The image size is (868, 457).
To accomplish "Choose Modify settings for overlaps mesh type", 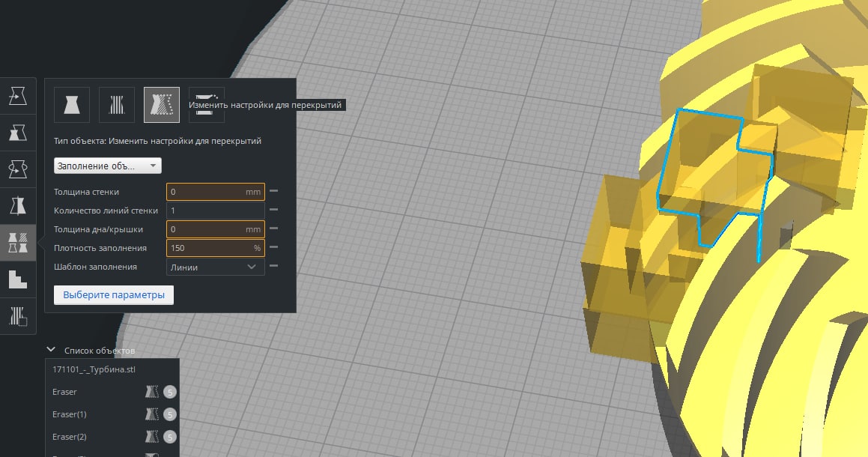I will click(162, 105).
